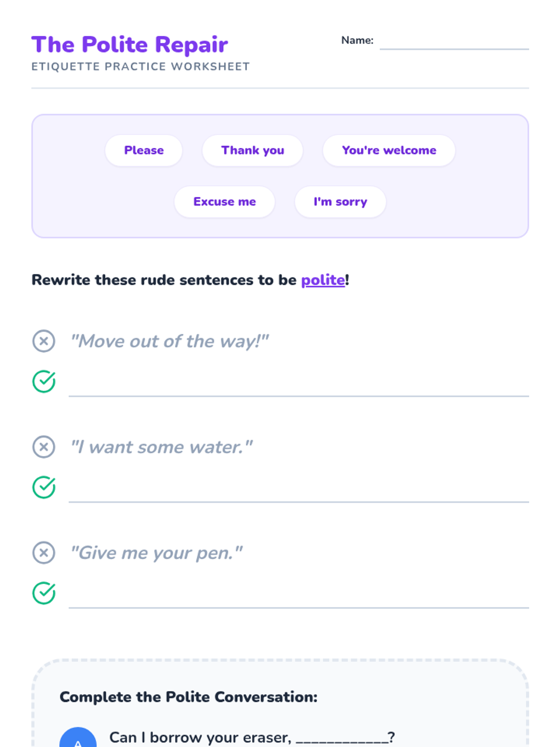560x747 pixels.
Task: Pick the "Excuse me" word chip
Action: coord(224,202)
